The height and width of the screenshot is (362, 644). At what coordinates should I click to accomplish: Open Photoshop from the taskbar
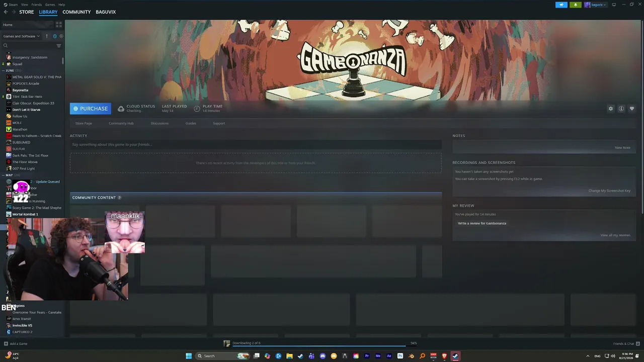tap(400, 356)
